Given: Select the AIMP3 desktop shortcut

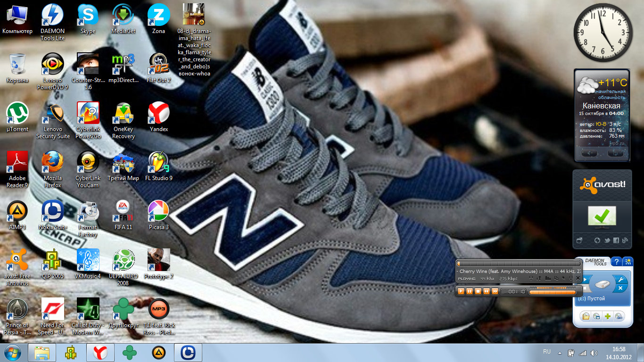Looking at the screenshot, I should (17, 215).
